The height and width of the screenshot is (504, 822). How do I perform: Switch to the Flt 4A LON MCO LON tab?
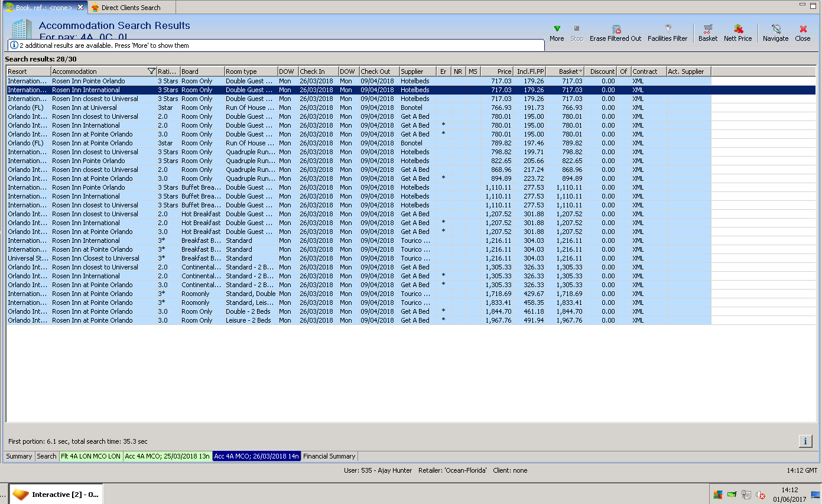point(90,456)
